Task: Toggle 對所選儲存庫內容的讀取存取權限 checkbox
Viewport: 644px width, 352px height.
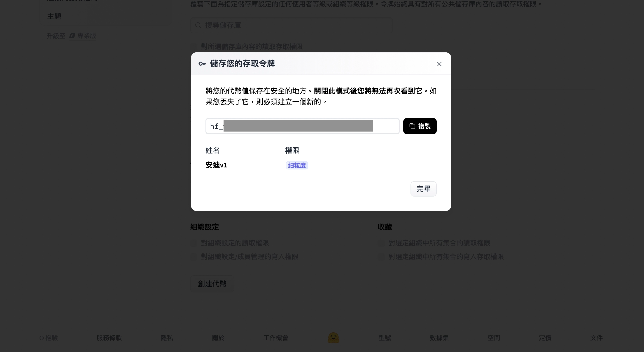Action: (x=194, y=47)
